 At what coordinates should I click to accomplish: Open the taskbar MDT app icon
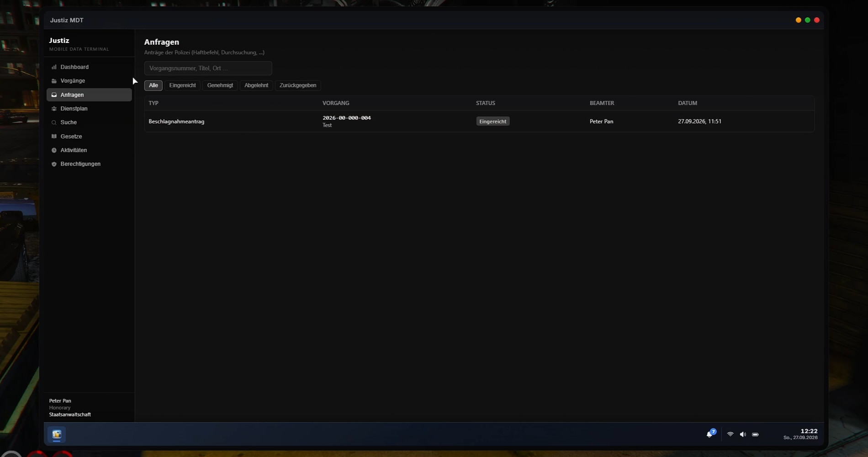click(57, 434)
